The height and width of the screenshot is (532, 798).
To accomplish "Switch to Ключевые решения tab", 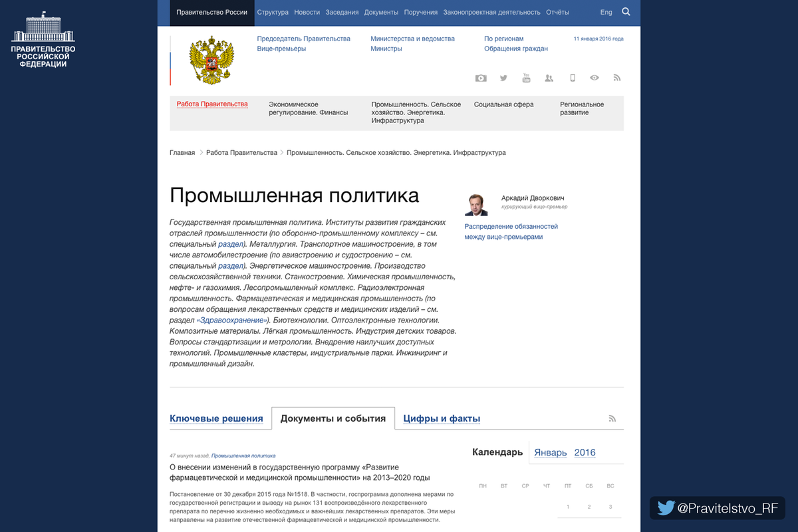I will 216,418.
